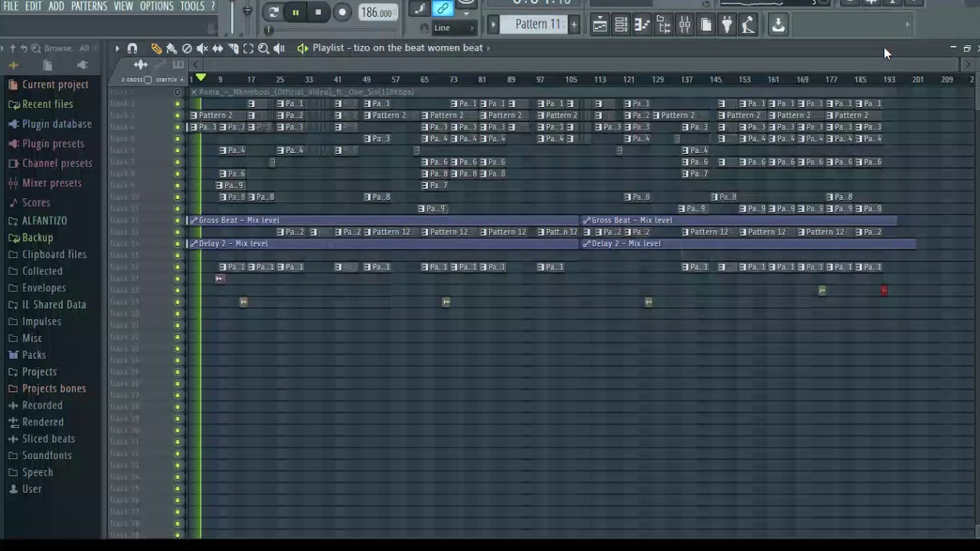Image resolution: width=980 pixels, height=551 pixels.
Task: Click the green playhead marker on timeline
Action: click(x=201, y=78)
